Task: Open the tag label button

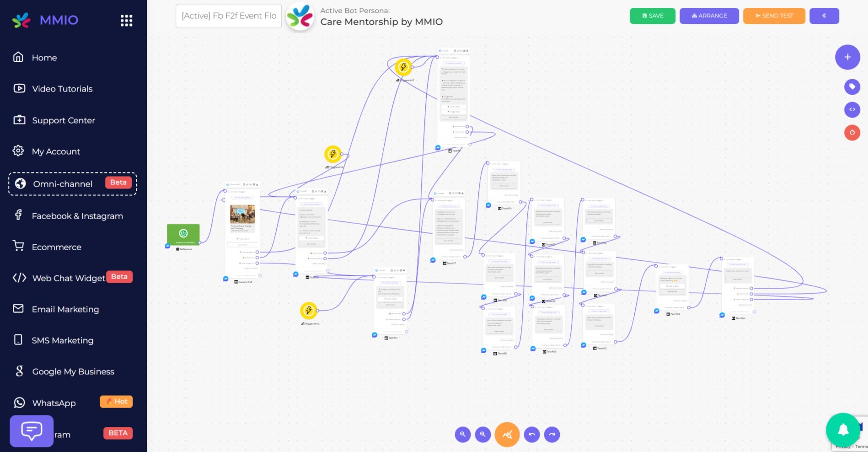Action: (x=852, y=86)
